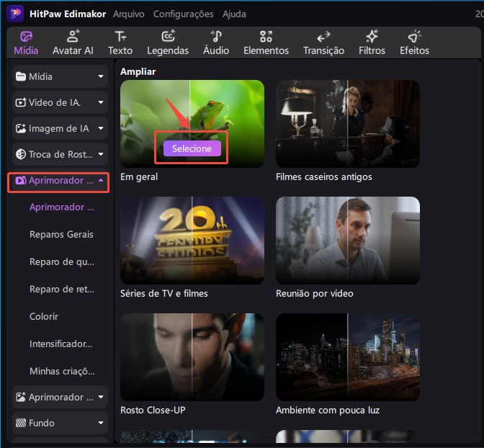The image size is (484, 448).
Task: Open the Legendas subtitles panel
Action: [x=167, y=42]
